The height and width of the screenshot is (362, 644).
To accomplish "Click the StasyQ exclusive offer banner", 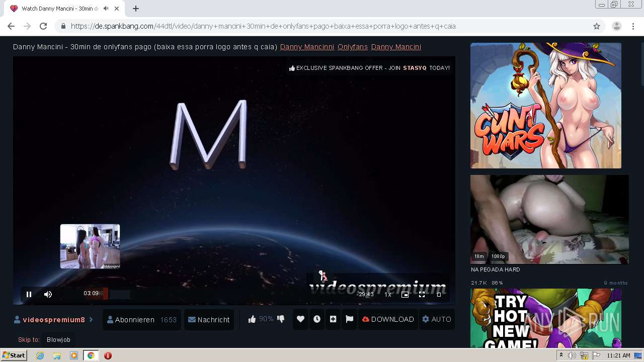I will tap(369, 68).
